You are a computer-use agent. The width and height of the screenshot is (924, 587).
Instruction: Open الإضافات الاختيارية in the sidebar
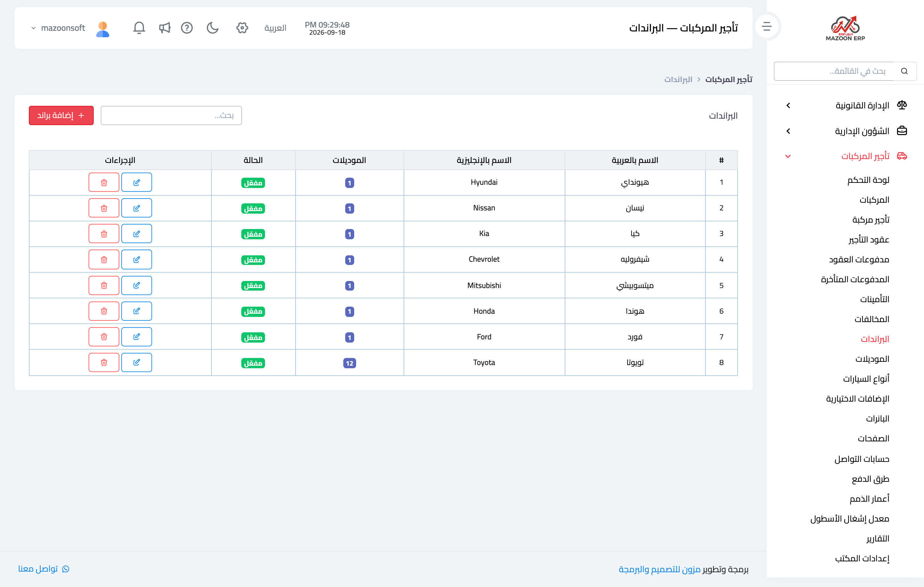point(858,399)
